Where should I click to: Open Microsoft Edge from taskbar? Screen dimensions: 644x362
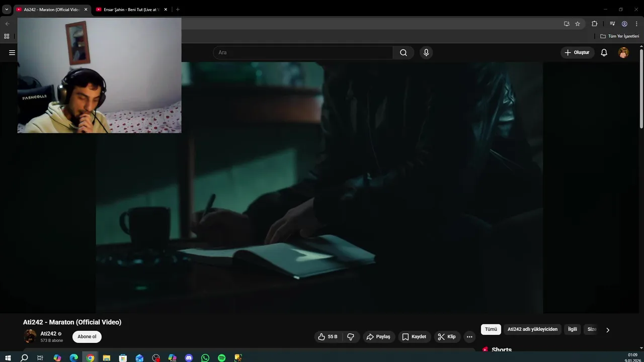click(73, 358)
